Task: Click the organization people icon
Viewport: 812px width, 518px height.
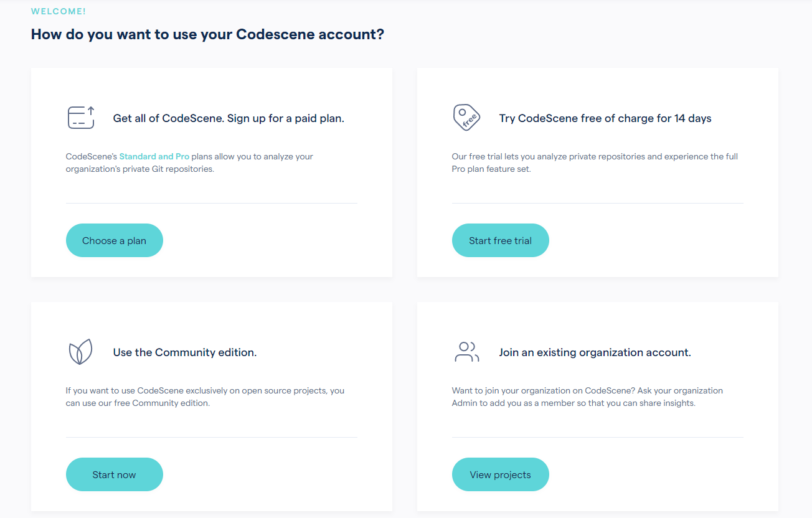Action: click(467, 352)
